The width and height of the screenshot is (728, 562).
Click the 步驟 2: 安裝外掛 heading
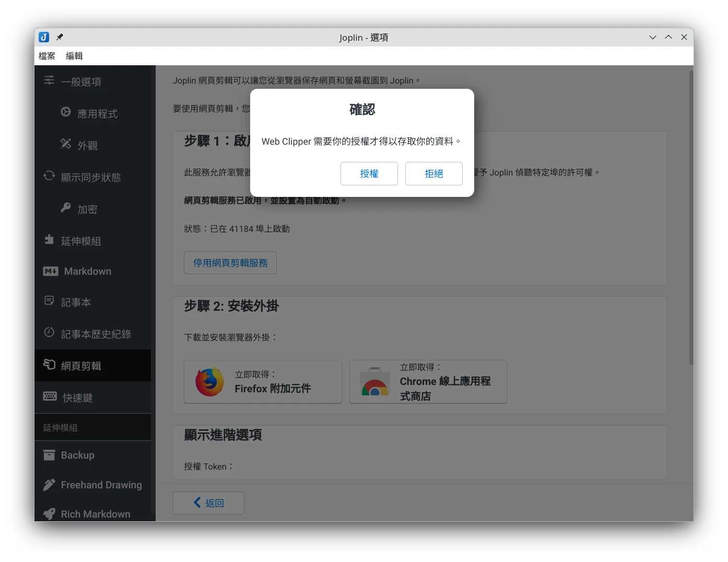pos(231,306)
